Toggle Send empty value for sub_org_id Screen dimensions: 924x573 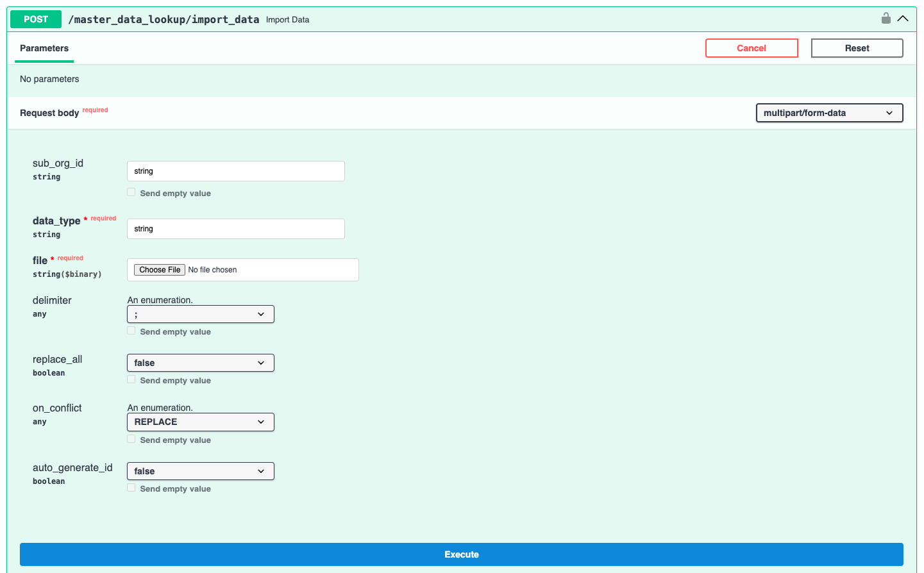[x=131, y=192]
